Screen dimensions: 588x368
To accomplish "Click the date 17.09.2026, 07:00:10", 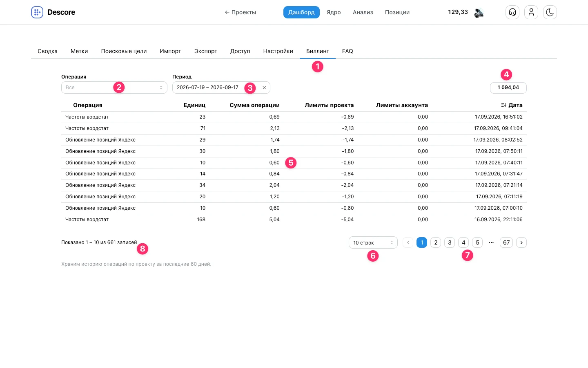I will point(498,208).
